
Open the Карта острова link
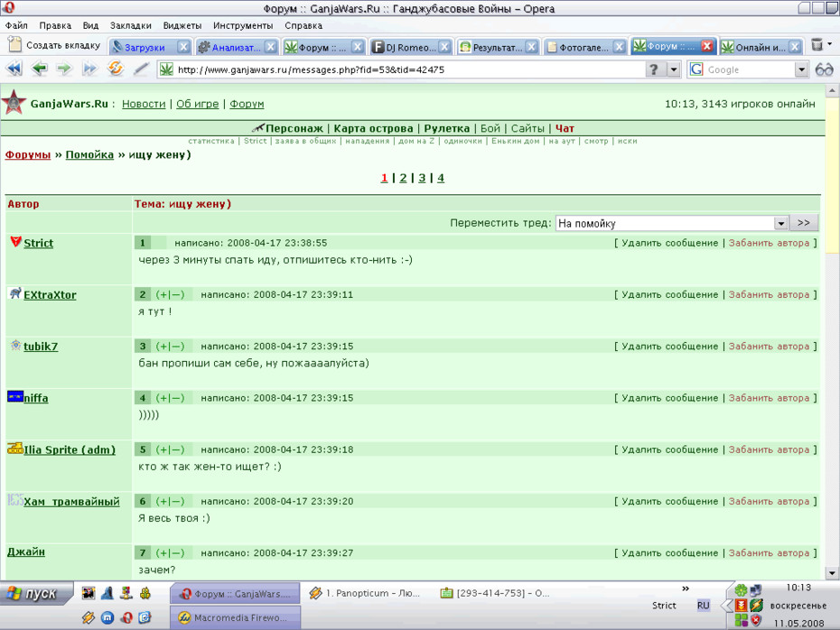tap(373, 128)
